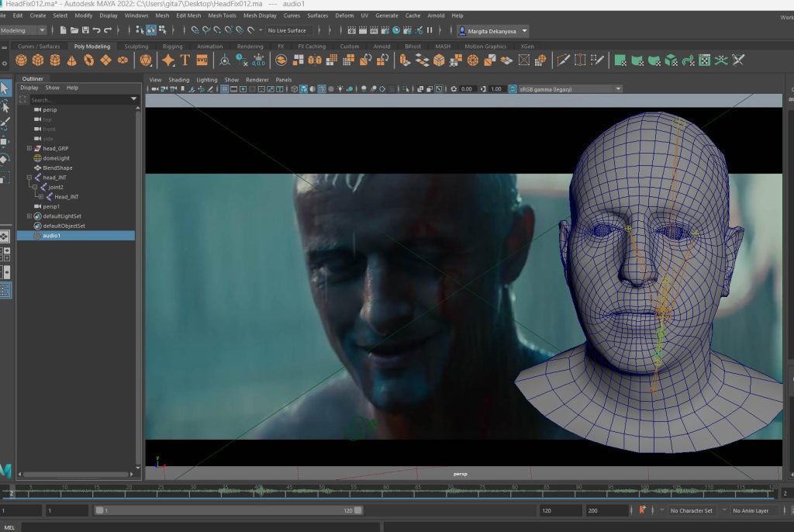Viewport: 794px width, 532px height.
Task: Create a polygon cone from the shelf
Action: (x=72, y=60)
